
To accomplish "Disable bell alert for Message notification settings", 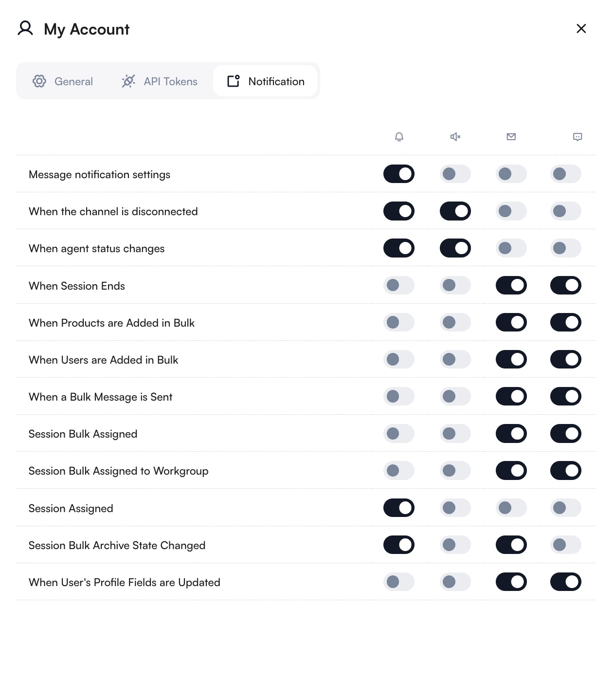I will coord(399,174).
